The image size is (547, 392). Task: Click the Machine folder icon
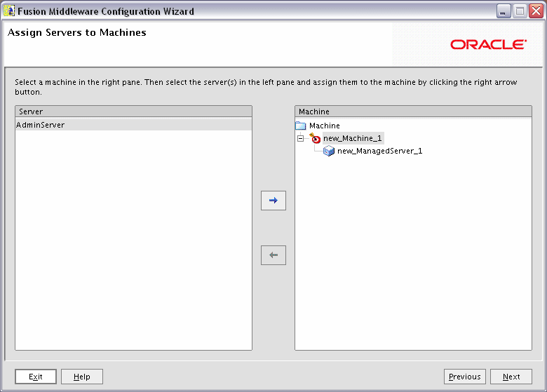tap(300, 126)
